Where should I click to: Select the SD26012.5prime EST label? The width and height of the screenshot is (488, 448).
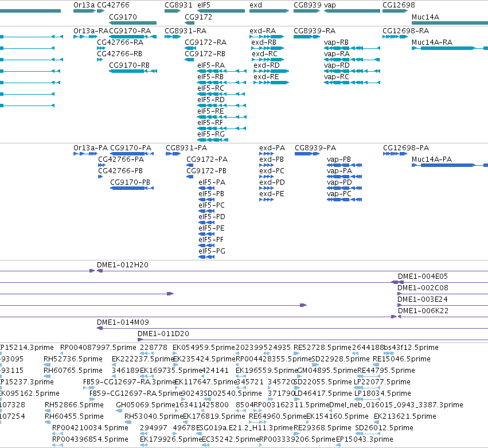[x=384, y=427]
